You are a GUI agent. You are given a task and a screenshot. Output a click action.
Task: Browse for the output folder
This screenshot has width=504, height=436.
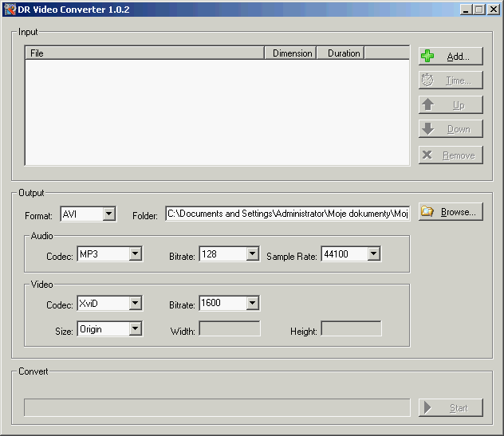click(x=451, y=212)
